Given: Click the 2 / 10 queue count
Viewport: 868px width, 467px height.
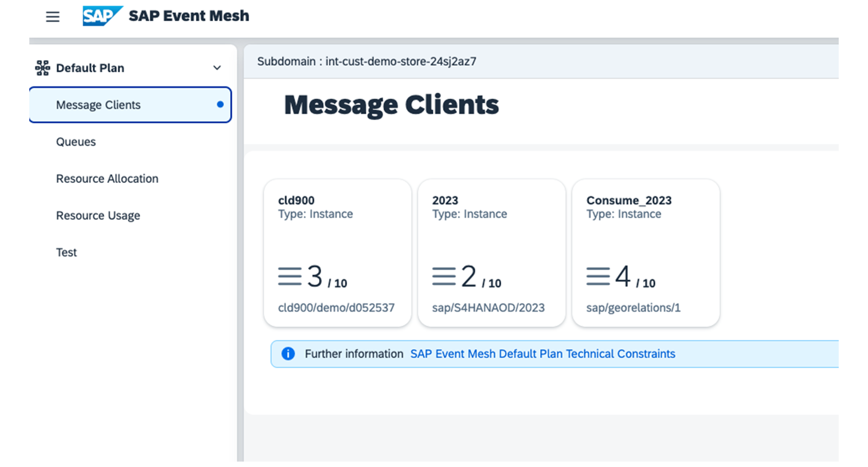Looking at the screenshot, I should [x=481, y=276].
